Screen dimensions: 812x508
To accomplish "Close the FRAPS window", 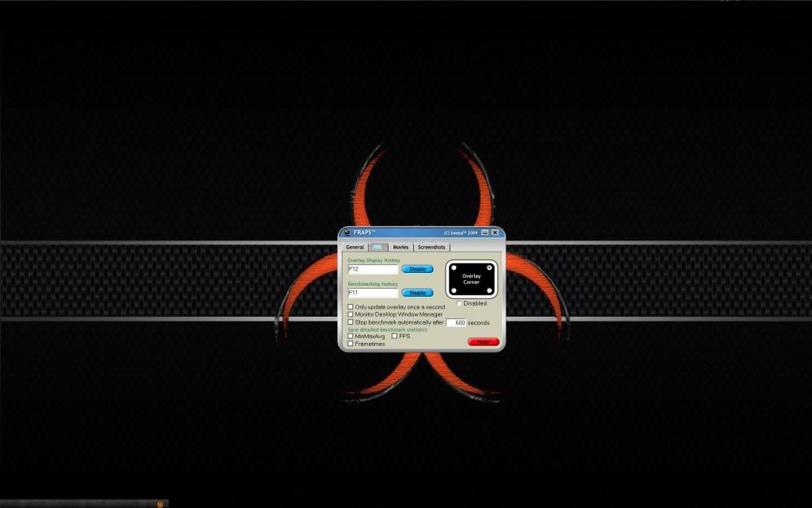I will coord(495,233).
